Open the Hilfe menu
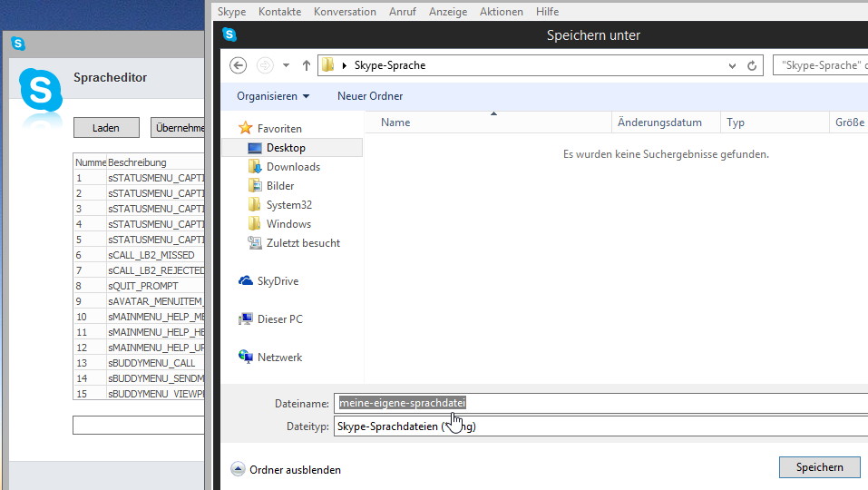Viewport: 868px width, 490px height. click(x=547, y=12)
